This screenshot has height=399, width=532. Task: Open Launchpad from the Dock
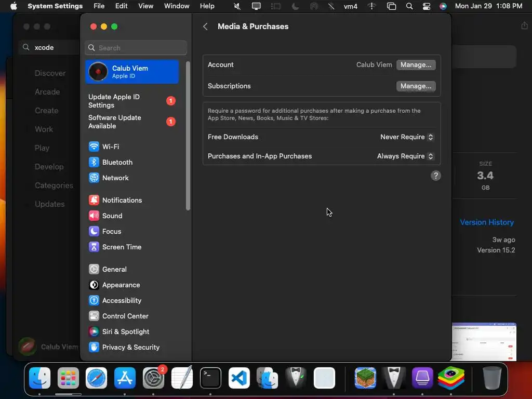point(68,378)
